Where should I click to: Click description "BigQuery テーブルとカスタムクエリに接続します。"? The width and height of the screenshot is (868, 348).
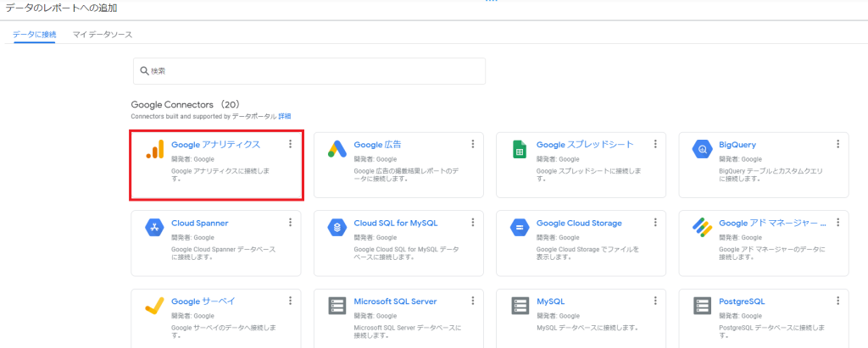tap(771, 174)
